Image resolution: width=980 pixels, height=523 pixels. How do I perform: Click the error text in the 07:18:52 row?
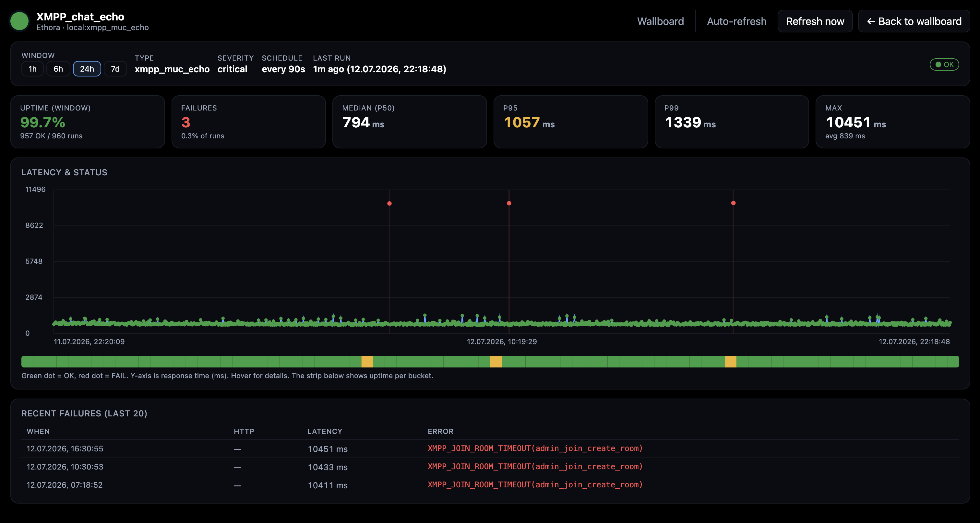point(535,485)
